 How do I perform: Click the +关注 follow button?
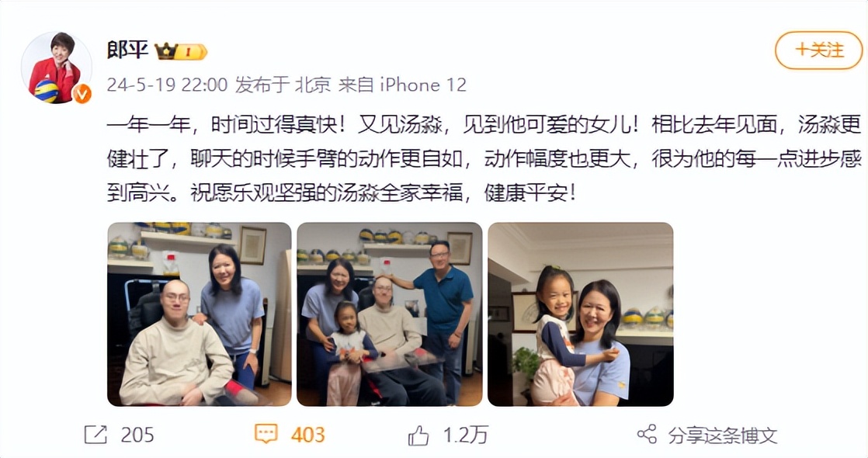(x=819, y=50)
